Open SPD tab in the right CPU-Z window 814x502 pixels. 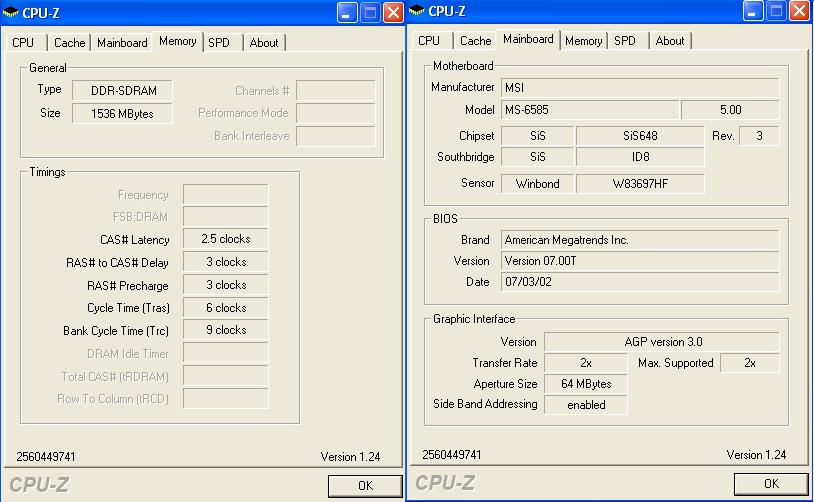625,40
